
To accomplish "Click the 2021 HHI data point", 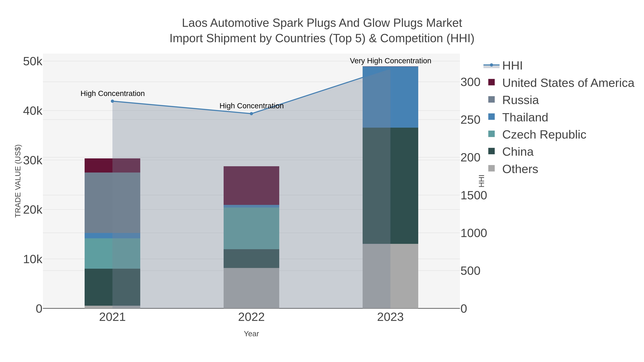I will click(112, 101).
